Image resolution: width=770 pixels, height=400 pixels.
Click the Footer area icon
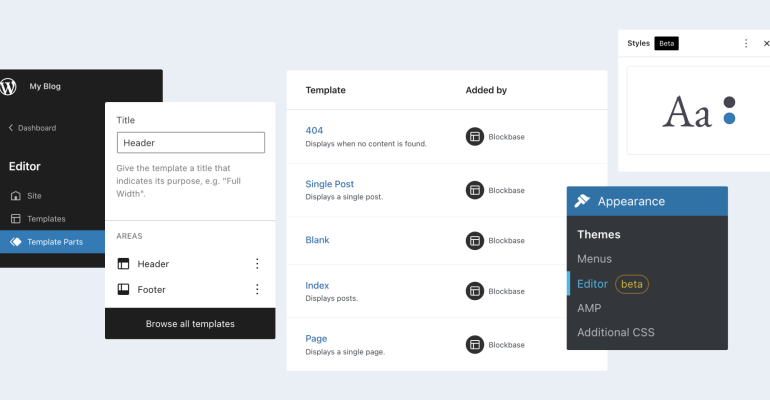click(123, 290)
